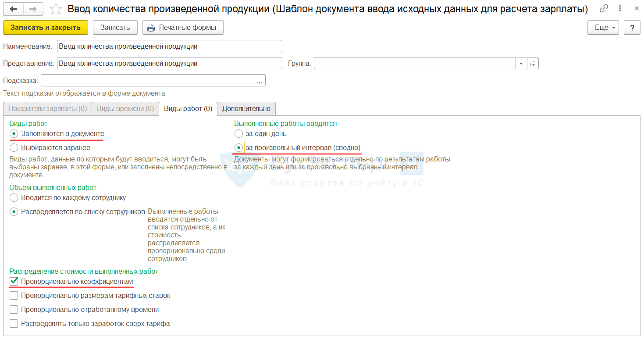Open the vertical three-dots menu
Viewport: 644px width, 340px height.
click(619, 8)
